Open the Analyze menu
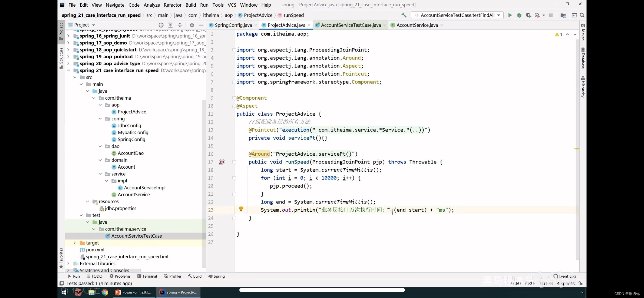Image resolution: width=644 pixels, height=298 pixels. (152, 5)
